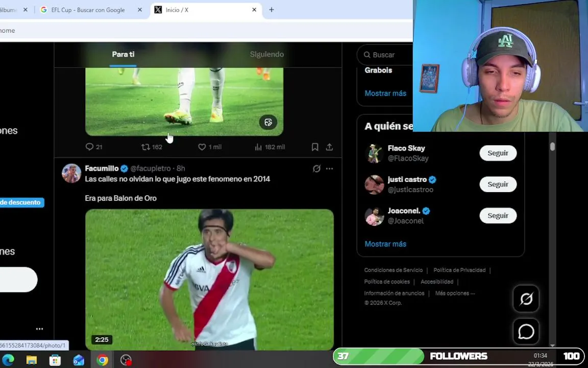Open Información de anuncios link

pos(394,293)
